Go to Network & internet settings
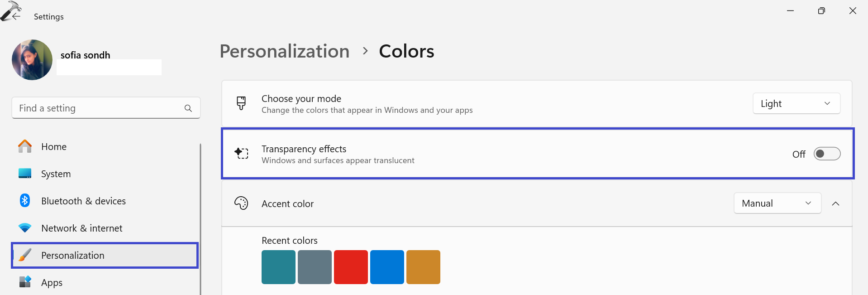 pyautogui.click(x=81, y=228)
